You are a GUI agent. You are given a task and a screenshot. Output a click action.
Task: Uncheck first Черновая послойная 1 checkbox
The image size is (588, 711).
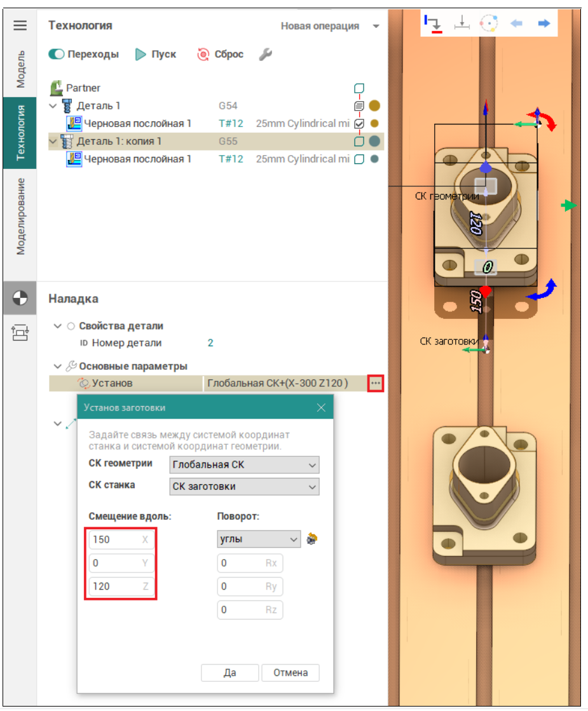click(359, 123)
